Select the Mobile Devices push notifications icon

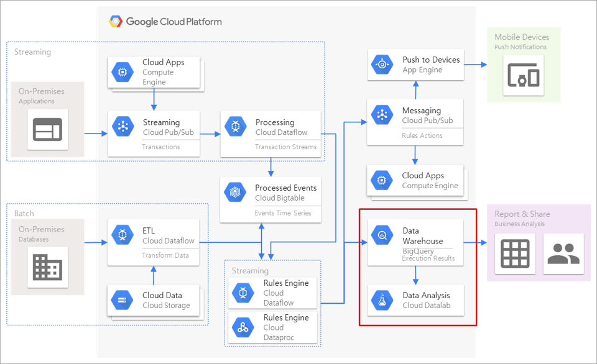click(x=524, y=75)
